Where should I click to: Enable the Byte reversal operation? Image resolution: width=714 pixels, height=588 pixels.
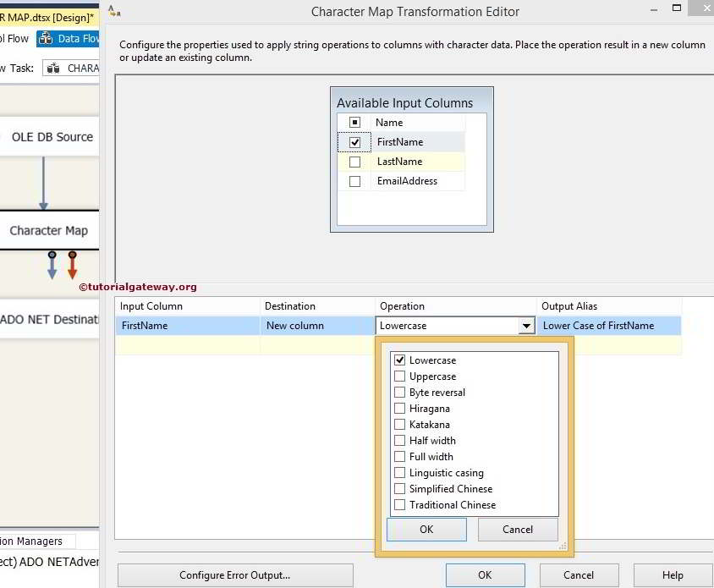(x=401, y=392)
